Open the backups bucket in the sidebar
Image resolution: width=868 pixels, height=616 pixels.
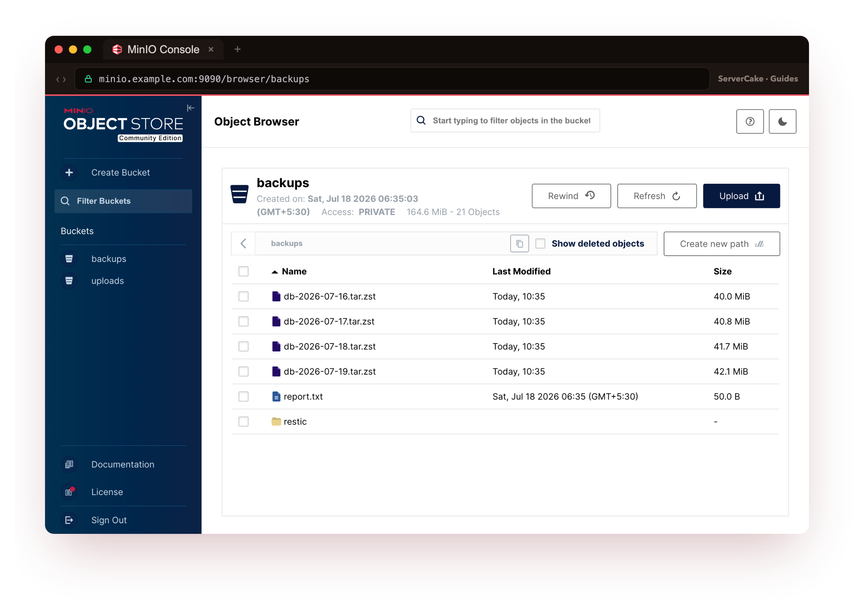(x=109, y=259)
